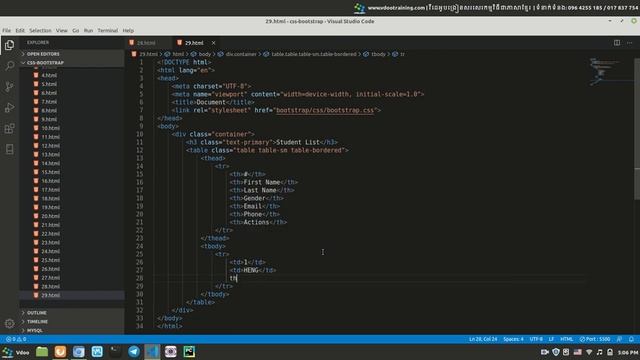Open 15.html in the explorer
The width and height of the screenshot is (640, 360).
[50, 172]
